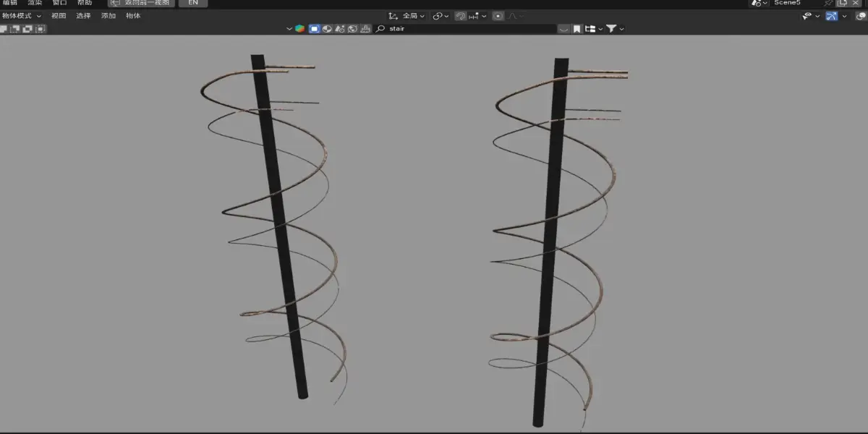Toggle the viewport gizmo display button

tap(832, 16)
